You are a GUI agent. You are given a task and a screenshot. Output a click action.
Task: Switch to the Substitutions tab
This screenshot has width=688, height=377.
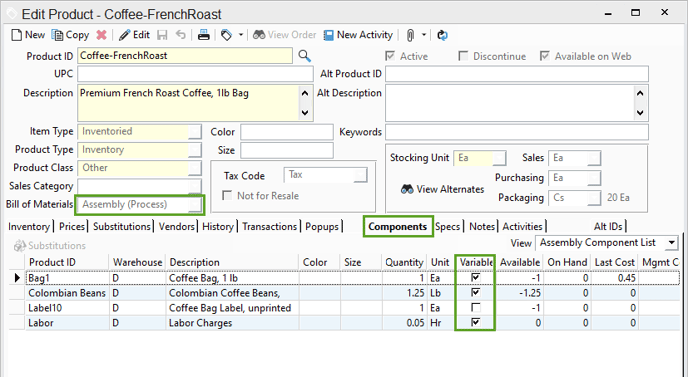pos(122,226)
